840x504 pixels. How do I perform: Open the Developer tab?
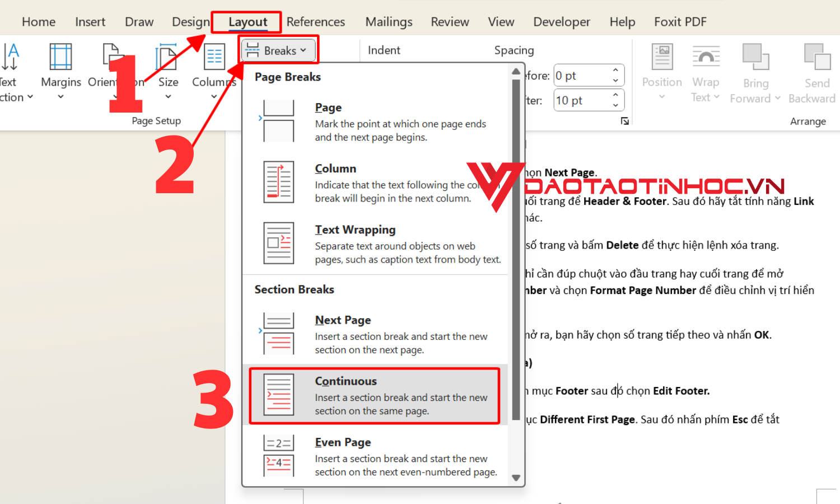562,22
